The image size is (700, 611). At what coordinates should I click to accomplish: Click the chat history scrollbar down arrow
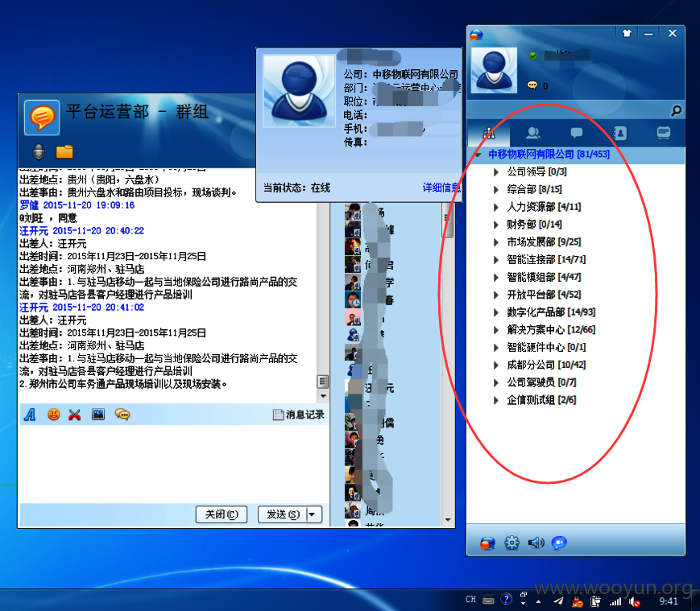coord(323,396)
